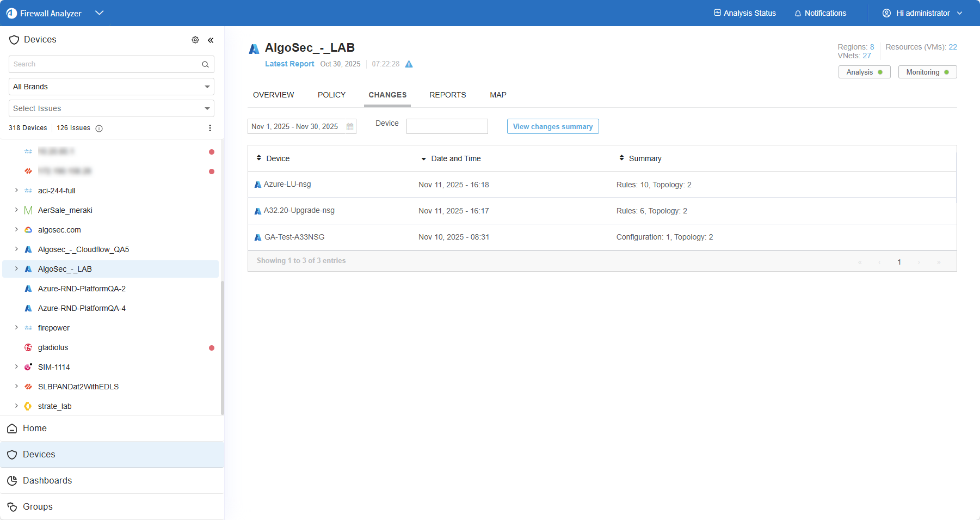Click the warning icon beside report time
The height and width of the screenshot is (520, 980).
[409, 64]
